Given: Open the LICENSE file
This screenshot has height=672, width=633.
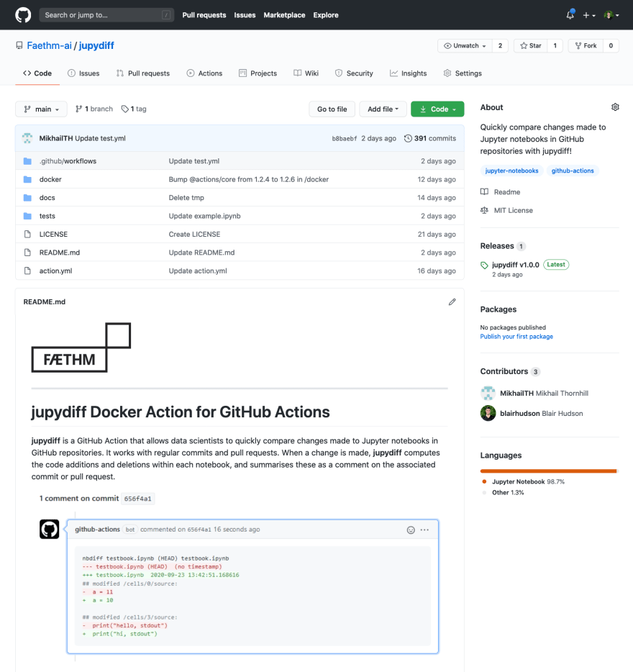Looking at the screenshot, I should (53, 235).
